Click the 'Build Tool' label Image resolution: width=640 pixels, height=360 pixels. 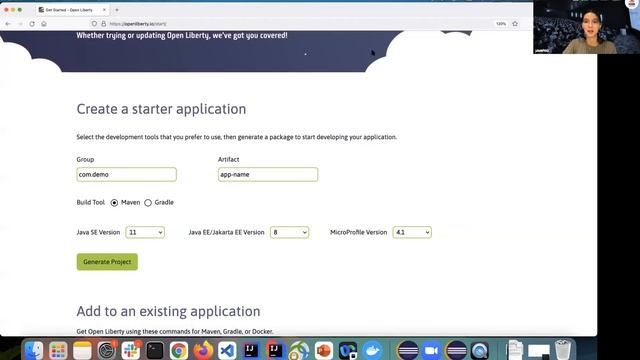click(91, 202)
